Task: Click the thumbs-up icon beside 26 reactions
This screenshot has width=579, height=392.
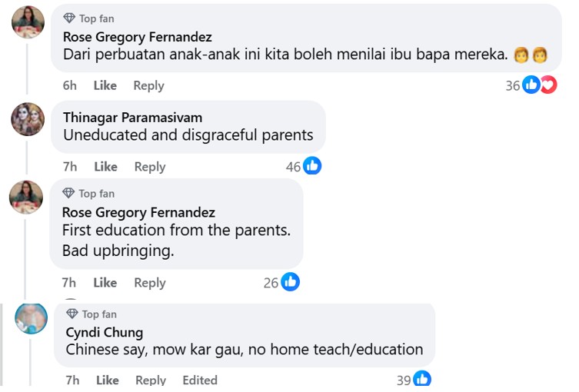Action: pos(290,282)
